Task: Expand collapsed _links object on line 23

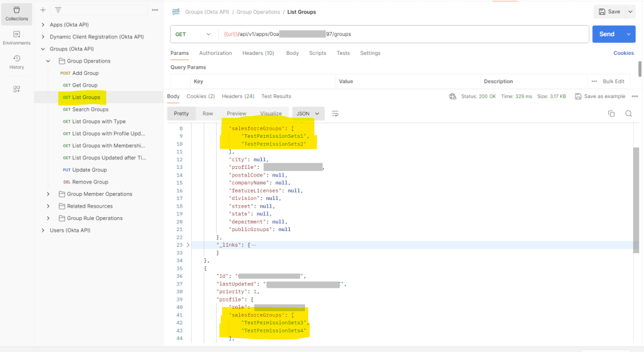Action: (188, 245)
